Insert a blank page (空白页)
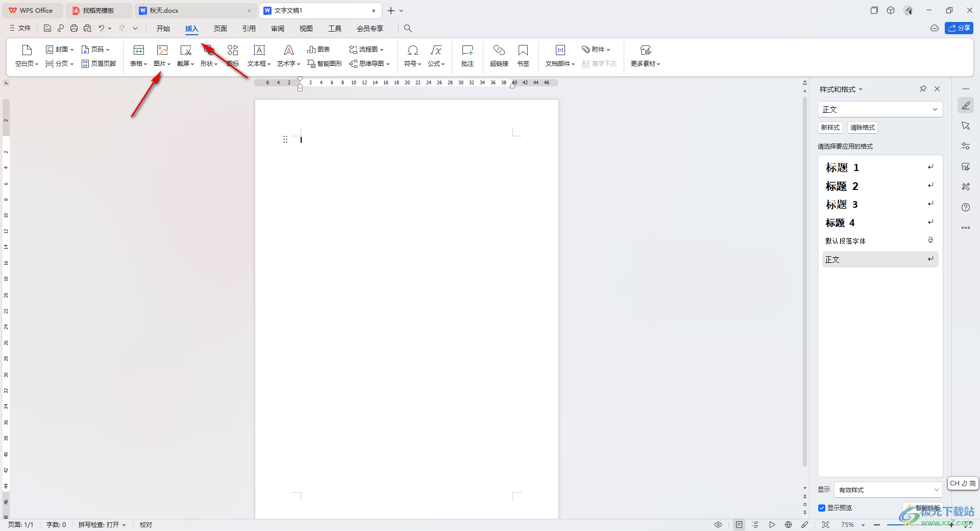980x531 pixels. coord(27,56)
